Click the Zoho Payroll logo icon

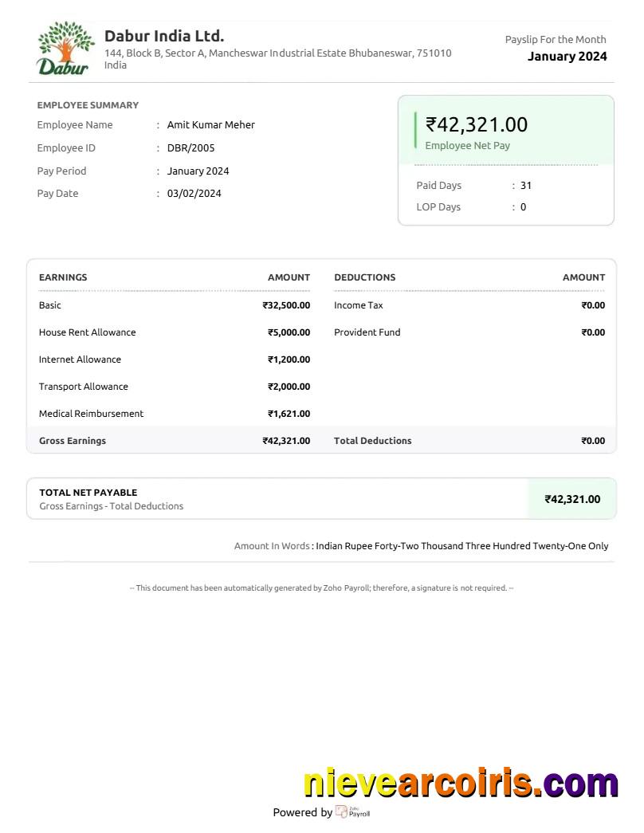point(342,811)
